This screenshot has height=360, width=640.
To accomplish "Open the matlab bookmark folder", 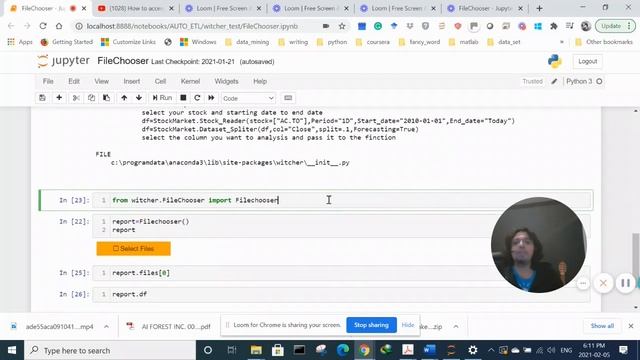I will pos(464,42).
